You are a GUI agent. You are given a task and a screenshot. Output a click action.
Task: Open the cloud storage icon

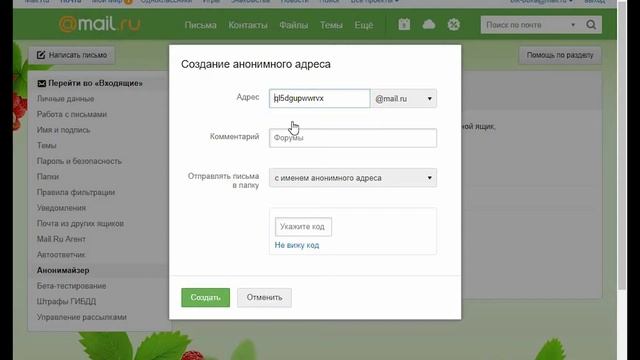[429, 25]
